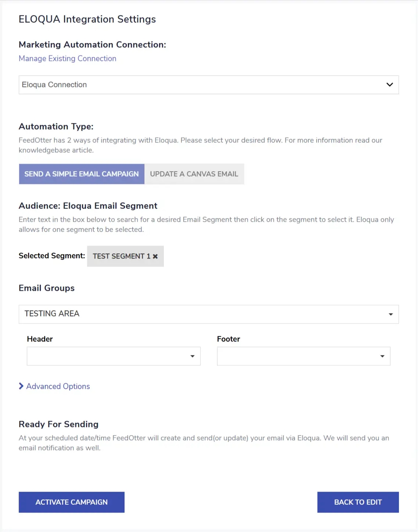
Task: Open the Footer selection dropdown
Action: point(303,356)
